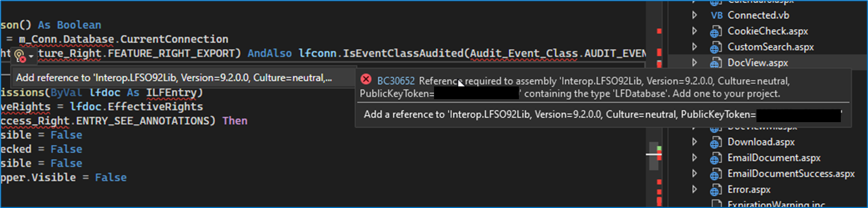Open the quick actions dropdown arrow
This screenshot has width=868, height=208.
[x=31, y=56]
